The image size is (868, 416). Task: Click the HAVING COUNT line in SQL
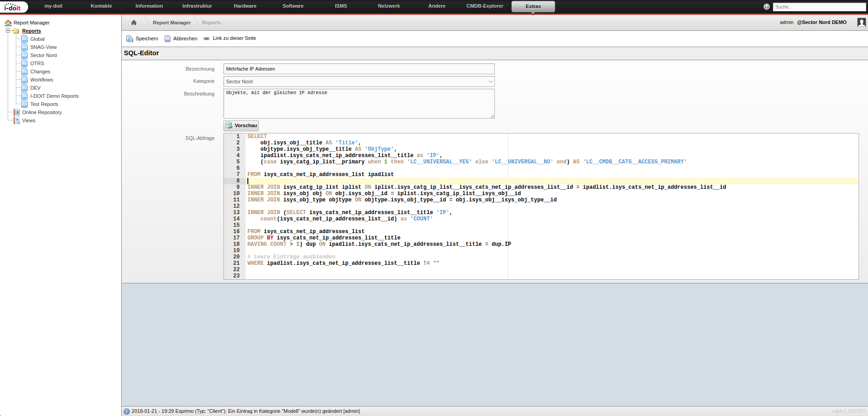click(379, 244)
